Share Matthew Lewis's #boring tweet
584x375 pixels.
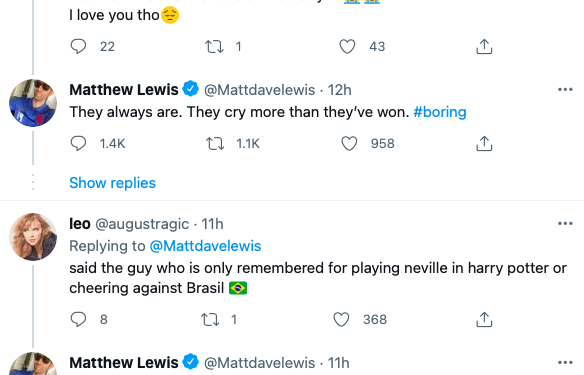(484, 143)
